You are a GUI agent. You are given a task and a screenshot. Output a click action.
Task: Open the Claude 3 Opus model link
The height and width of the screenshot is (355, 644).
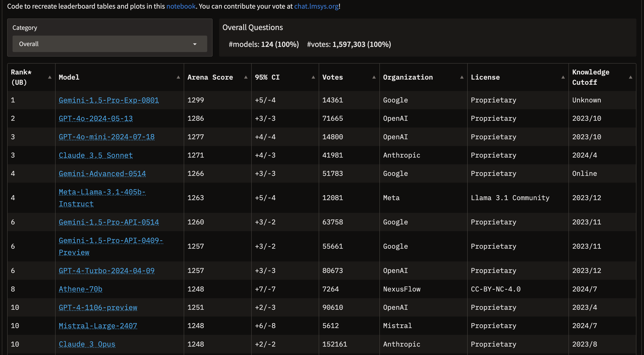pyautogui.click(x=87, y=344)
